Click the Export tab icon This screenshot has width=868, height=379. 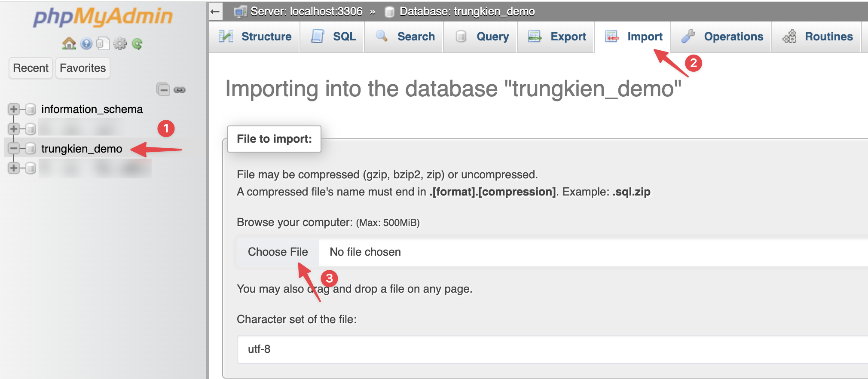pos(535,37)
